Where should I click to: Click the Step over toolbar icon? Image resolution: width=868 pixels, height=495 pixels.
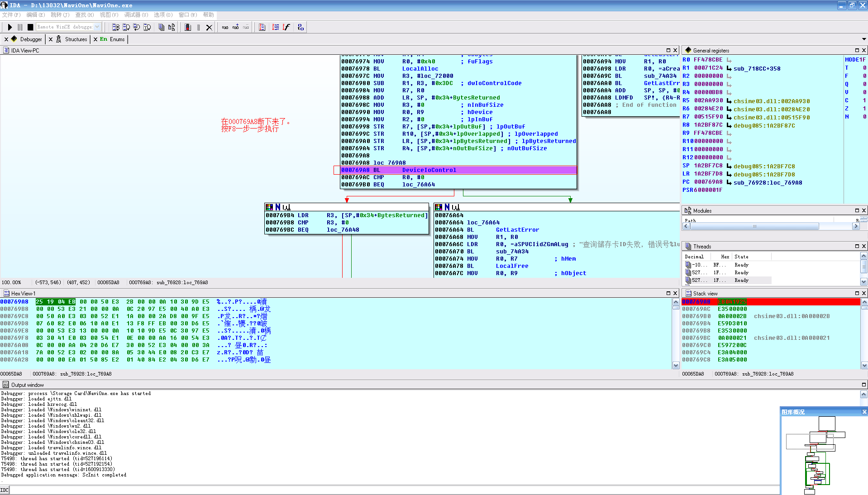pyautogui.click(x=126, y=27)
